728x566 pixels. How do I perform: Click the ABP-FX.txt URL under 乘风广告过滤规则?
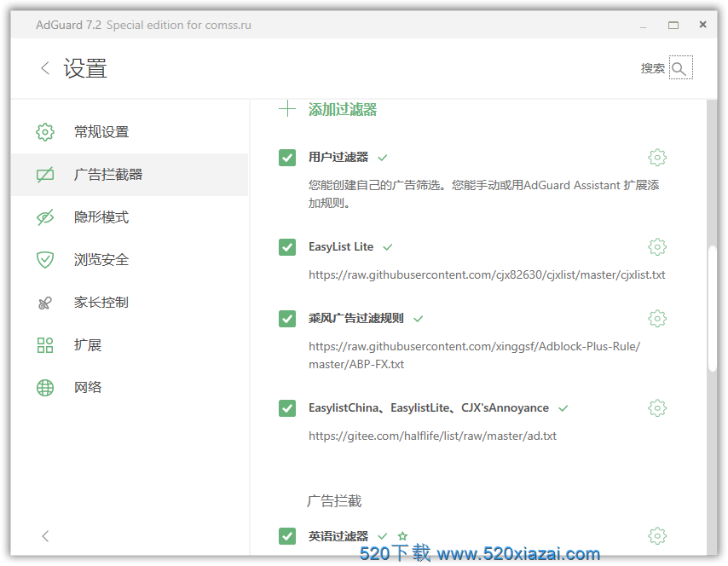coord(475,355)
